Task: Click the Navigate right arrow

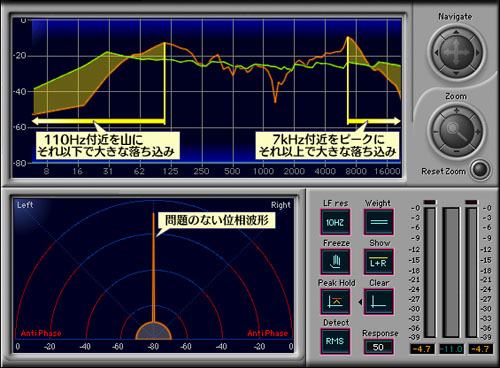Action: pos(477,53)
